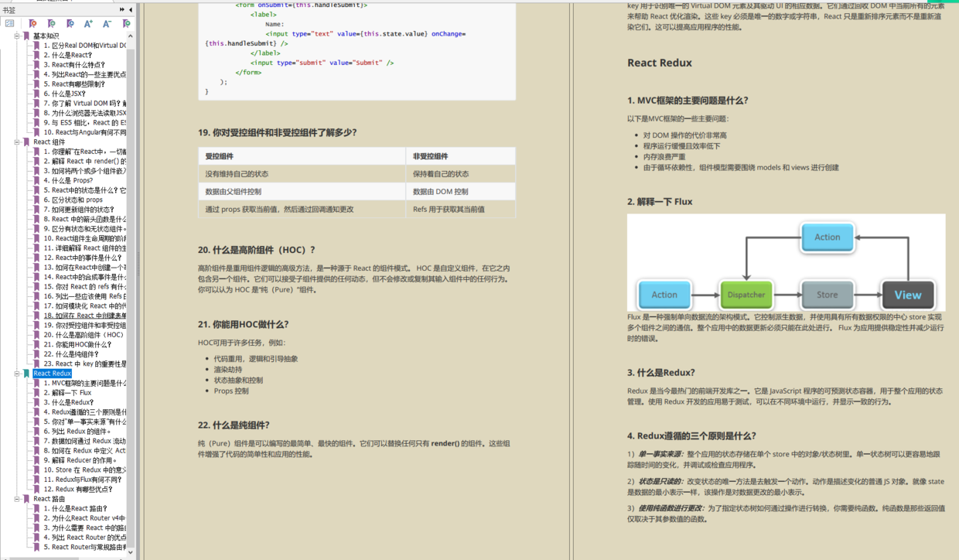This screenshot has height=560, width=959.
Task: Click heading 22. 什么是纯组件?
Action: [x=234, y=425]
